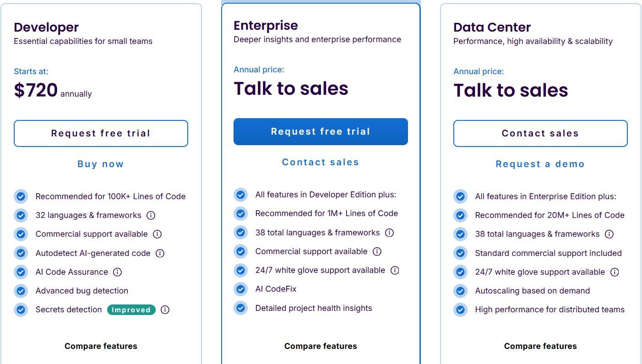Viewport: 642px width, 364px height.
Task: Open info icon for Enterprise 38 total languages
Action: [x=389, y=233]
